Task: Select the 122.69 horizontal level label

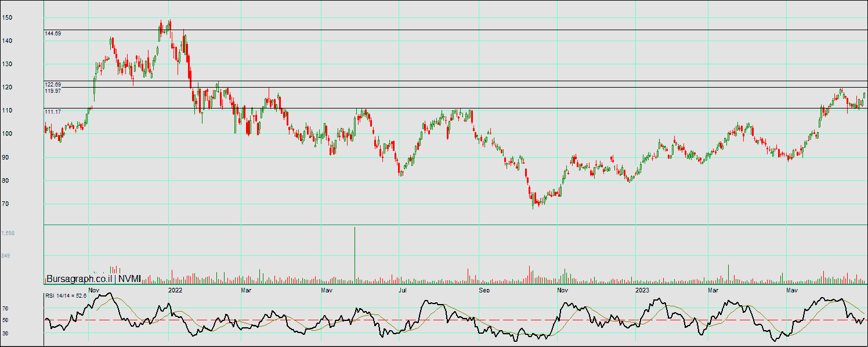Action: [x=53, y=85]
